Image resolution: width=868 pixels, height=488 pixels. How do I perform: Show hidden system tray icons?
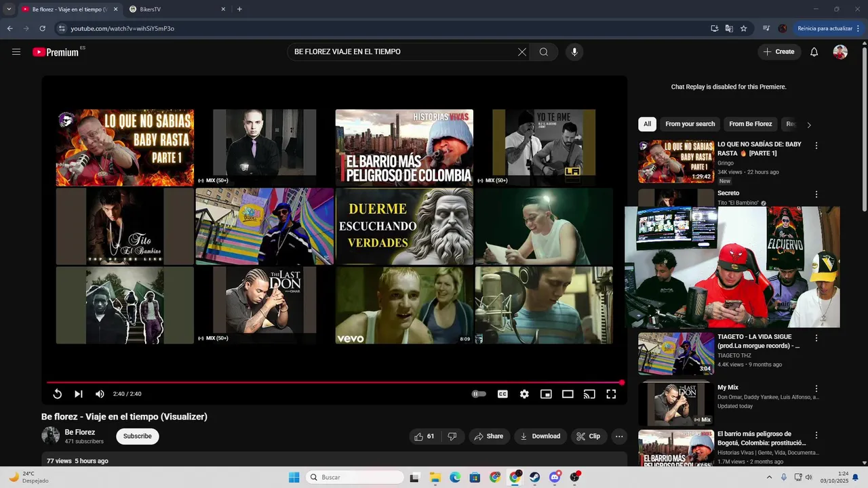pyautogui.click(x=769, y=477)
